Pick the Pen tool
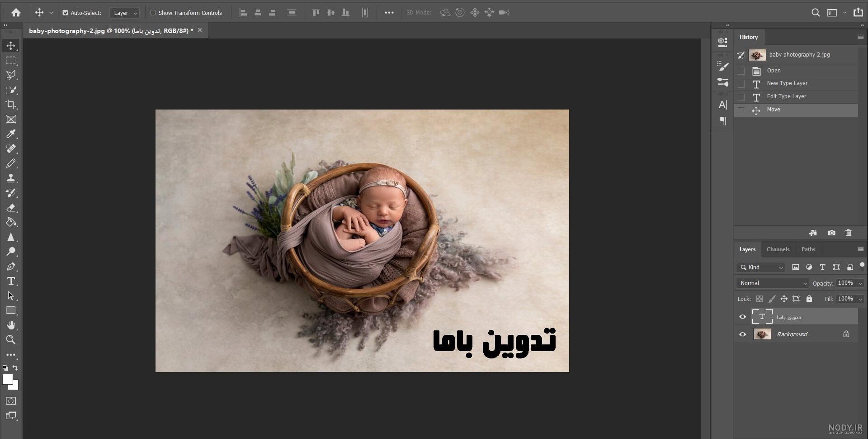The image size is (868, 439). [11, 267]
